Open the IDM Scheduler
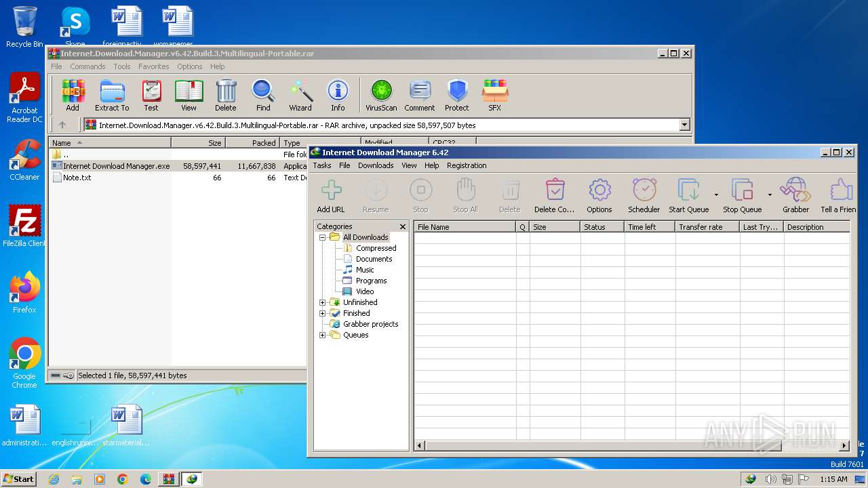868x488 pixels. pos(644,197)
